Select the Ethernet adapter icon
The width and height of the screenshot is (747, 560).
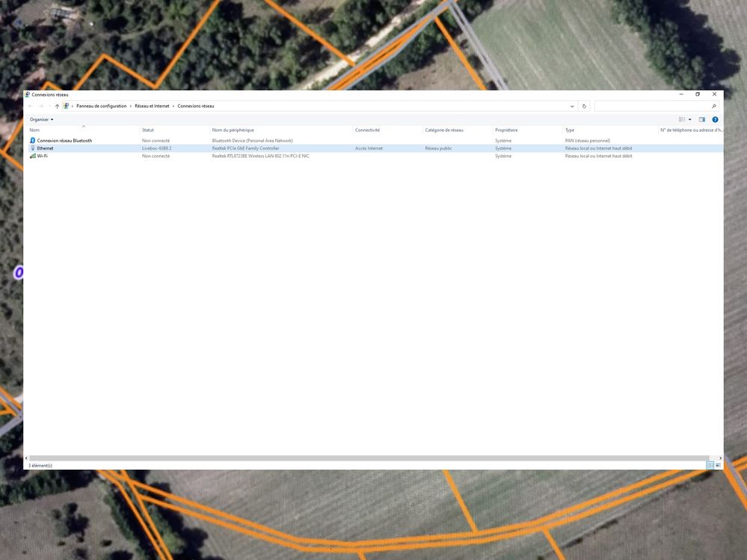coord(33,148)
